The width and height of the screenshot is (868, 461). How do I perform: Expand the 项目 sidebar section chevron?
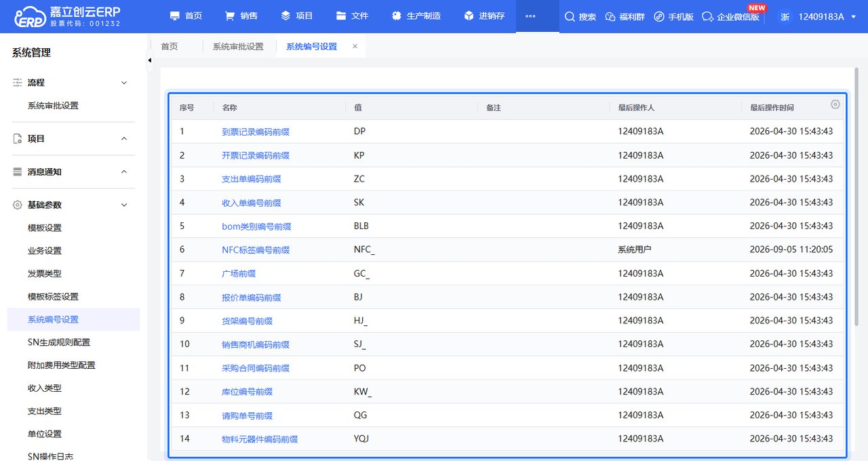click(x=123, y=138)
